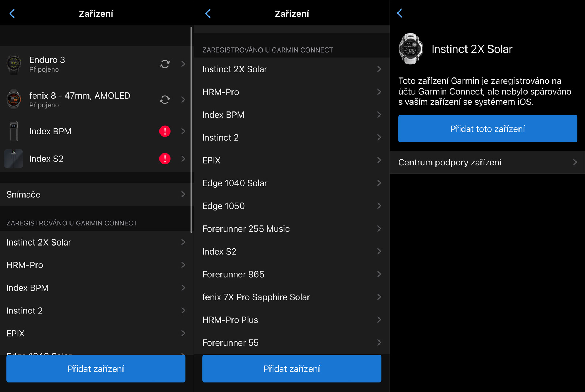Open Enduro 3 device settings
This screenshot has height=392, width=585.
pos(95,64)
